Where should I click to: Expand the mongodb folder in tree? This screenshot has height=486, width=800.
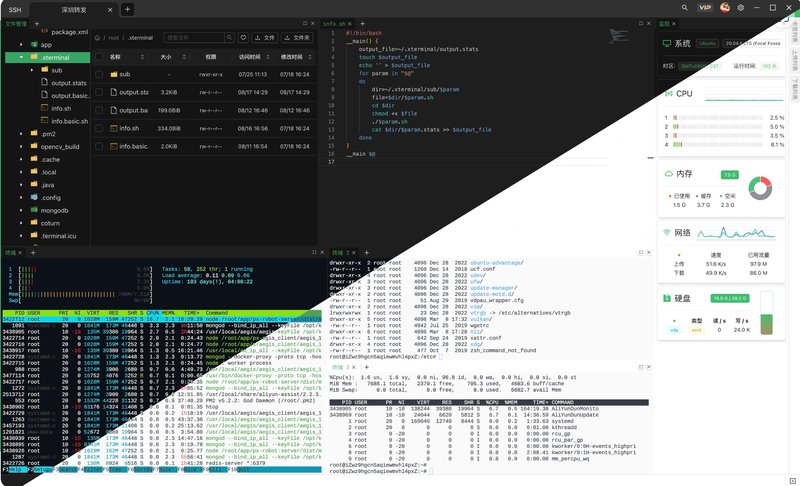tap(22, 211)
